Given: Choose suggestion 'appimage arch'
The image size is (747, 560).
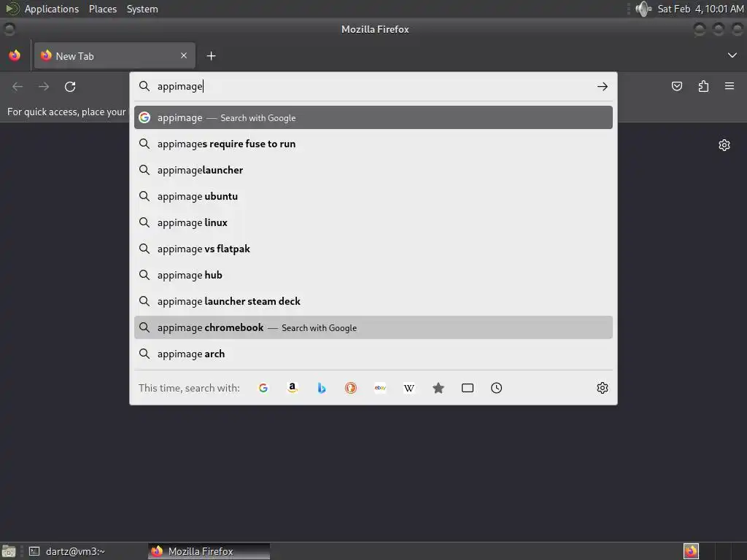Looking at the screenshot, I should 373,354.
